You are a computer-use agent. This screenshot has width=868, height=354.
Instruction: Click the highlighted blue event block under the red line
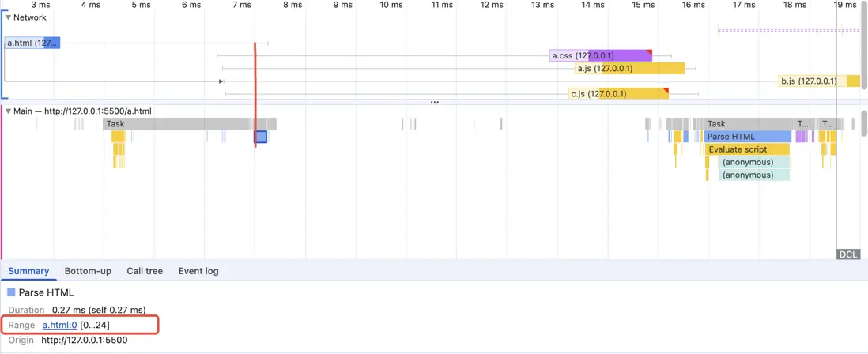pos(261,137)
